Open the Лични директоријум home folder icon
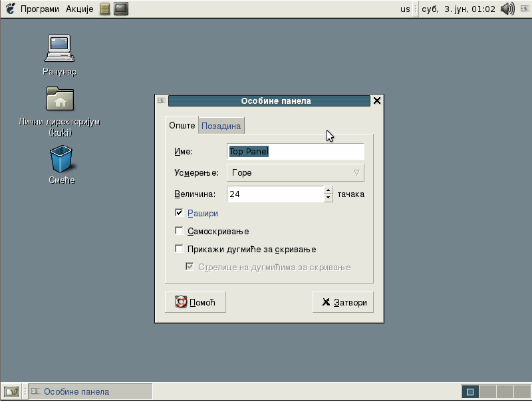 59,112
